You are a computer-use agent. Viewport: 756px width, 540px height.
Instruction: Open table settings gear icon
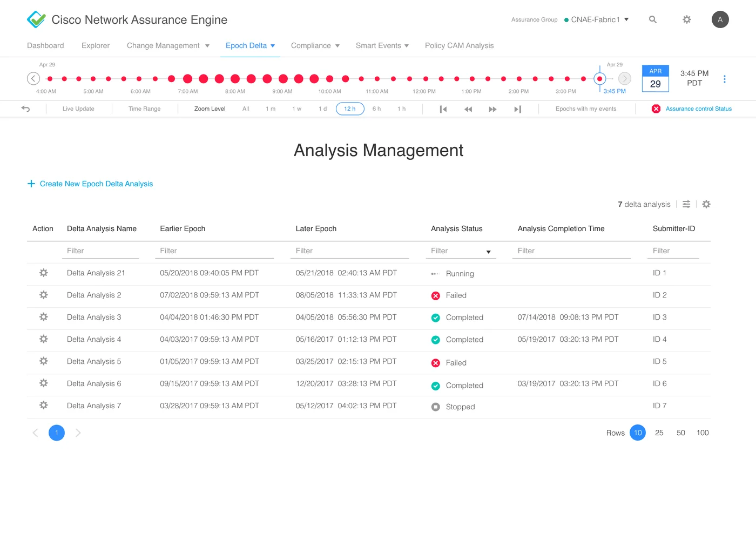pos(706,204)
